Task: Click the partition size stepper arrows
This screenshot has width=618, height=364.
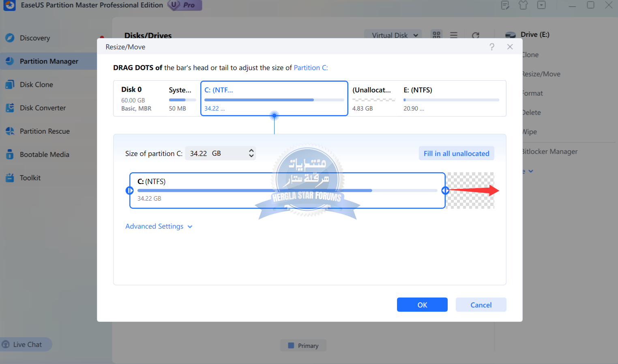Action: 251,153
